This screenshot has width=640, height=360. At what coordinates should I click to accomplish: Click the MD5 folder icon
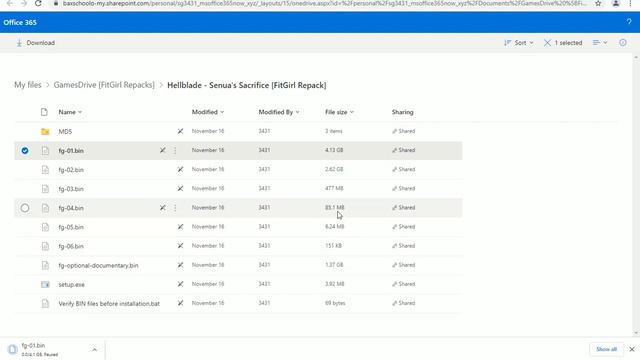[45, 131]
